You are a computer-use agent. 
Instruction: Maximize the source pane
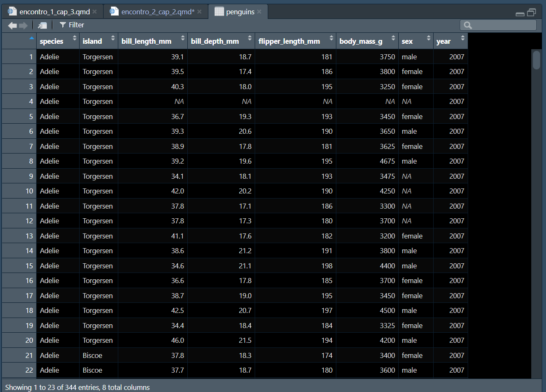pyautogui.click(x=532, y=13)
